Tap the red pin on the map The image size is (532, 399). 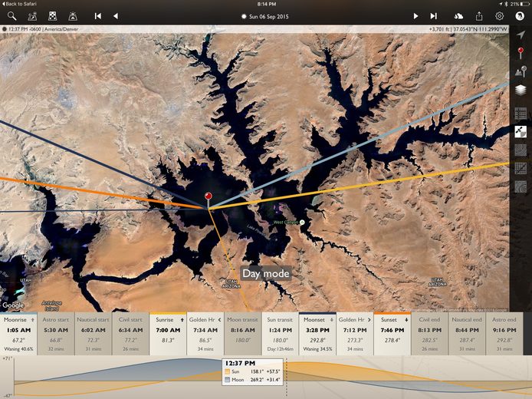(209, 196)
